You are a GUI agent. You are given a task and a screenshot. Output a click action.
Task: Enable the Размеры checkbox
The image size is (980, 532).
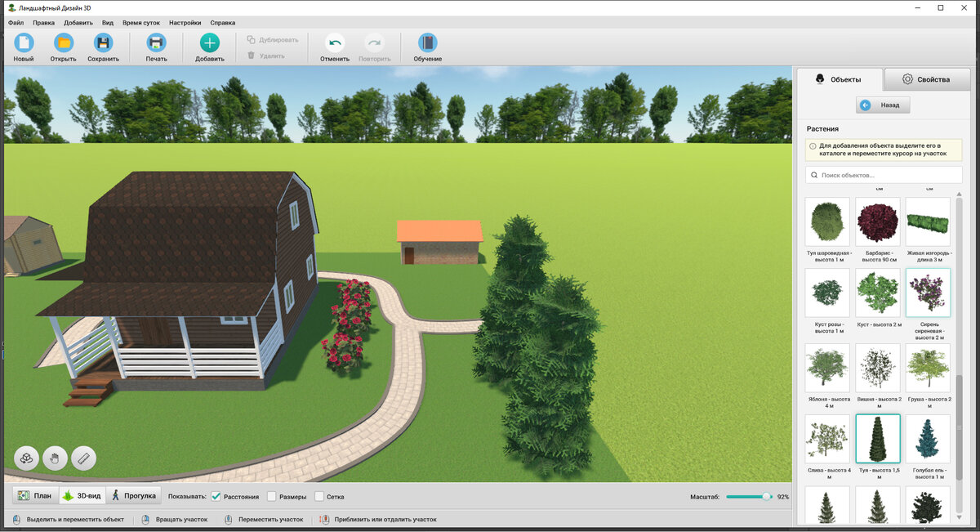(x=272, y=497)
